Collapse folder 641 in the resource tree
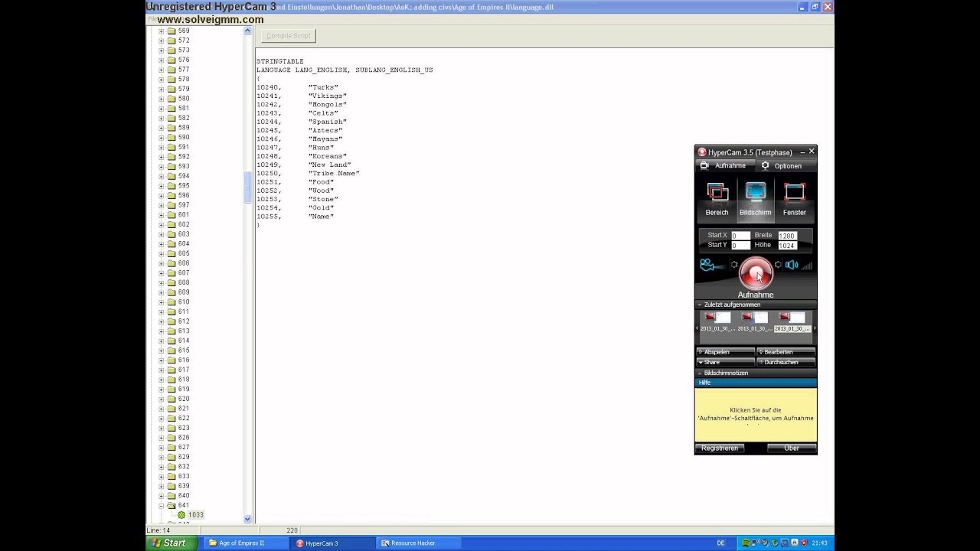 [162, 505]
